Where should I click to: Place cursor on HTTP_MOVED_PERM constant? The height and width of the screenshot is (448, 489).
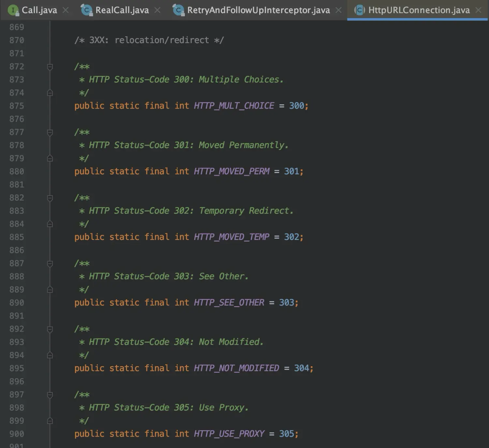pos(231,171)
